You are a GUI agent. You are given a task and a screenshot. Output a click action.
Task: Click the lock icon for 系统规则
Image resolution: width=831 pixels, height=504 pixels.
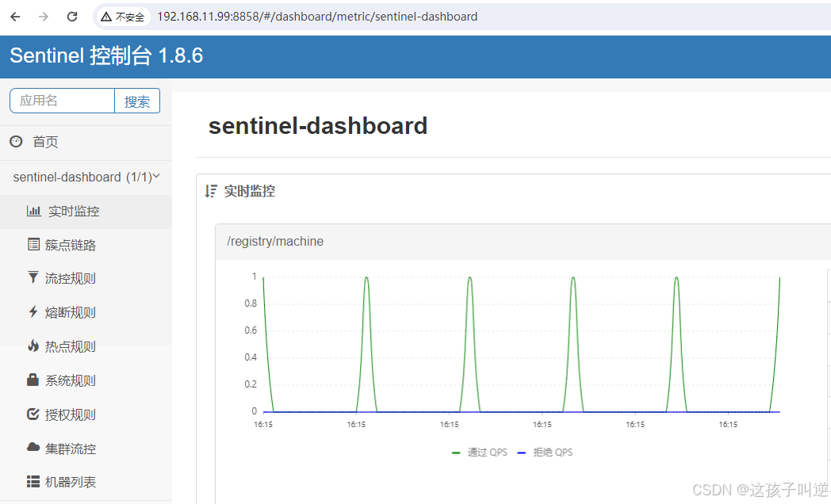point(33,380)
